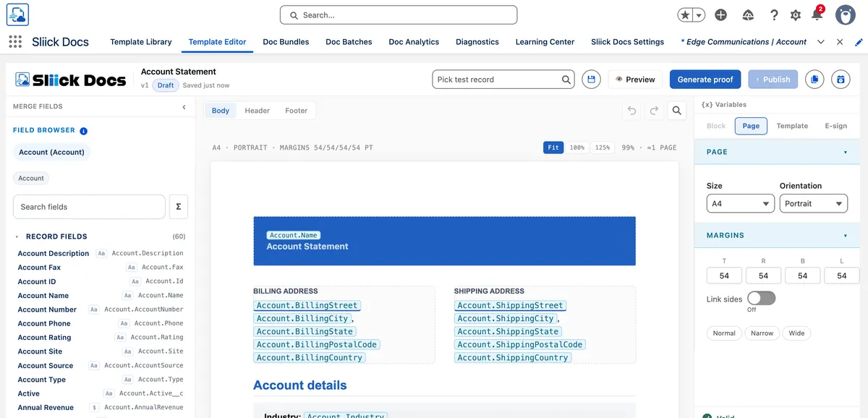Click the Salesforce org logo icon
Image resolution: width=868 pixels, height=418 pixels.
17,14
